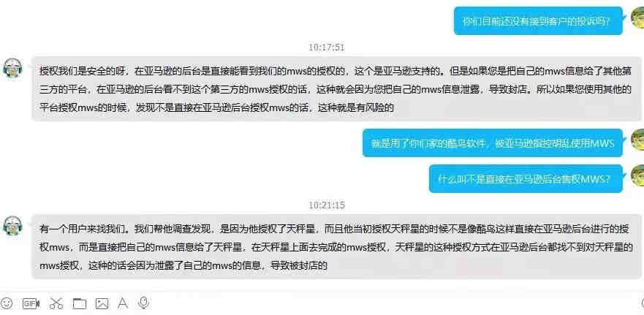Click my avatar beside the 酷鸟软件 message

tap(637, 140)
